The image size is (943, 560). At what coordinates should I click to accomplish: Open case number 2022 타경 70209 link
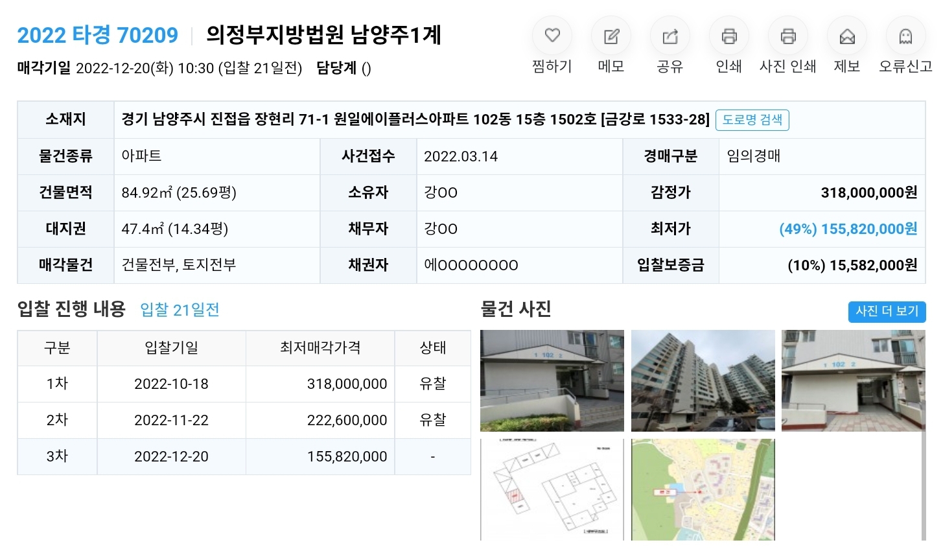pyautogui.click(x=98, y=35)
